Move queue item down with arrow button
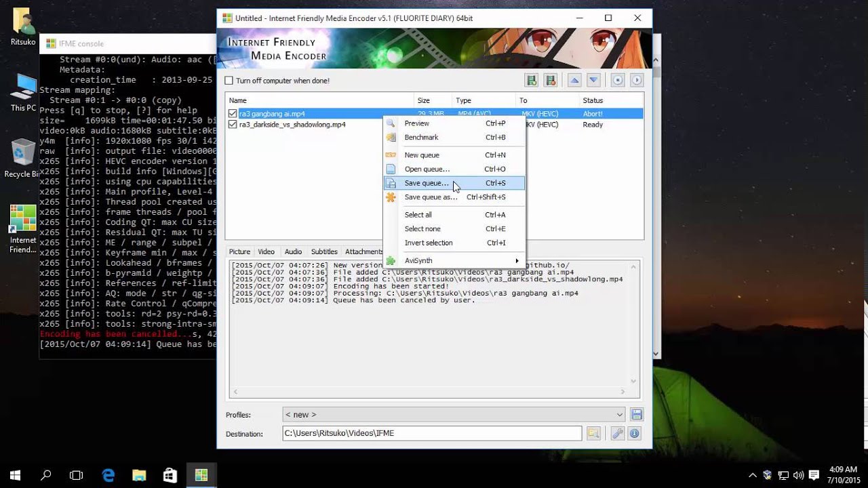This screenshot has height=488, width=868. point(594,80)
